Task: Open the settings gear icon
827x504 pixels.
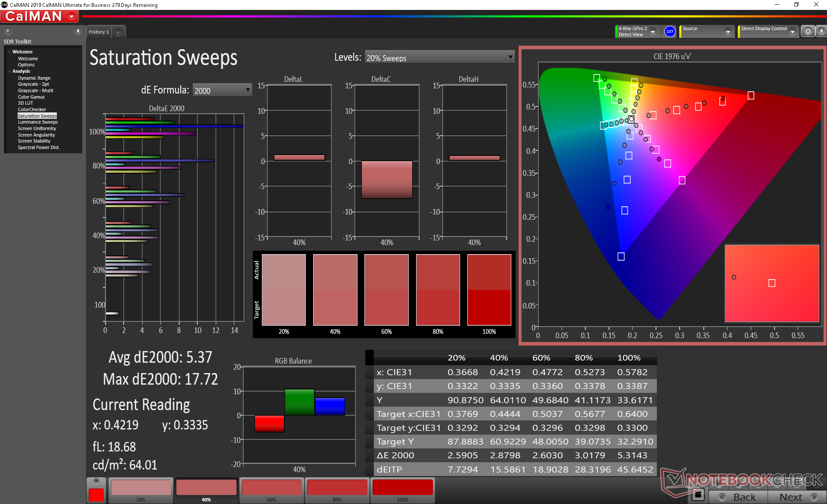Action: 808,31
